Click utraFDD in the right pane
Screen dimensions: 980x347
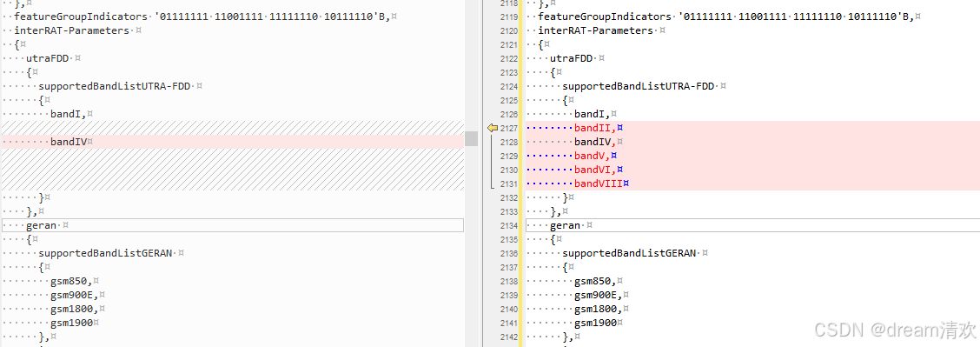click(572, 58)
